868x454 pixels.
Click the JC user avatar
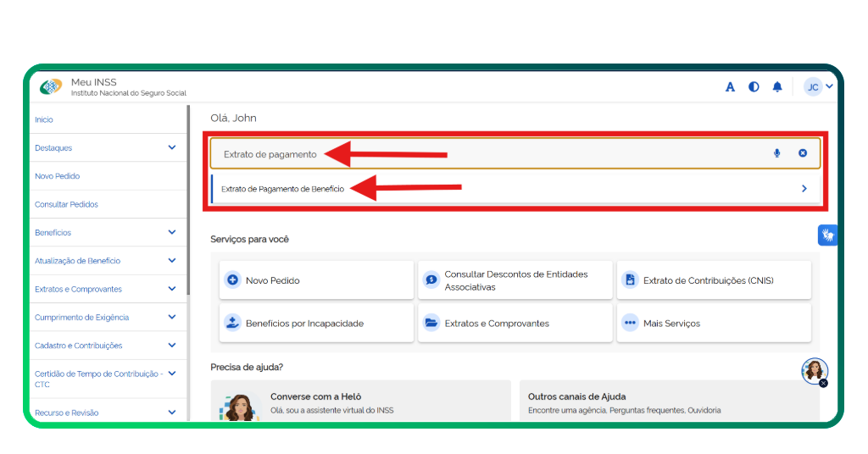813,86
